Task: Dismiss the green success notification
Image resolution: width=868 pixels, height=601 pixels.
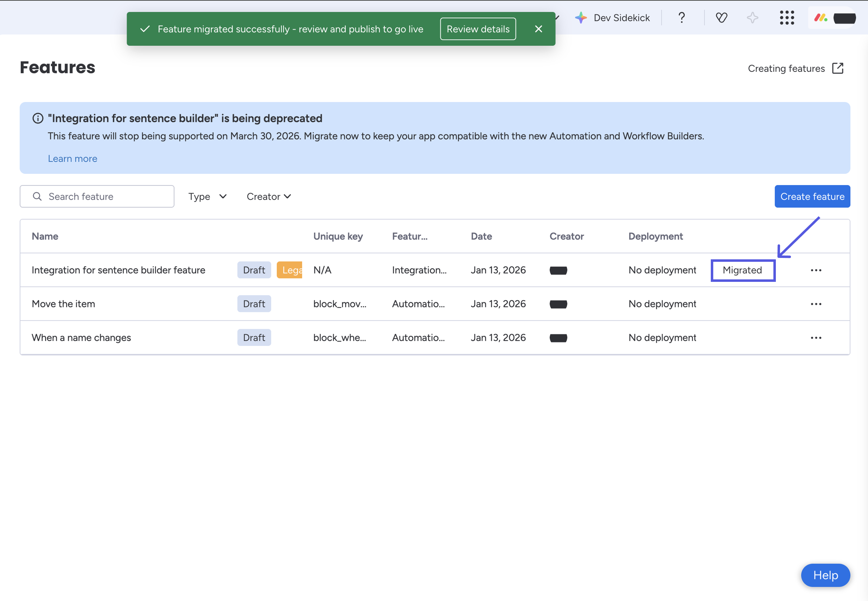Action: 538,29
